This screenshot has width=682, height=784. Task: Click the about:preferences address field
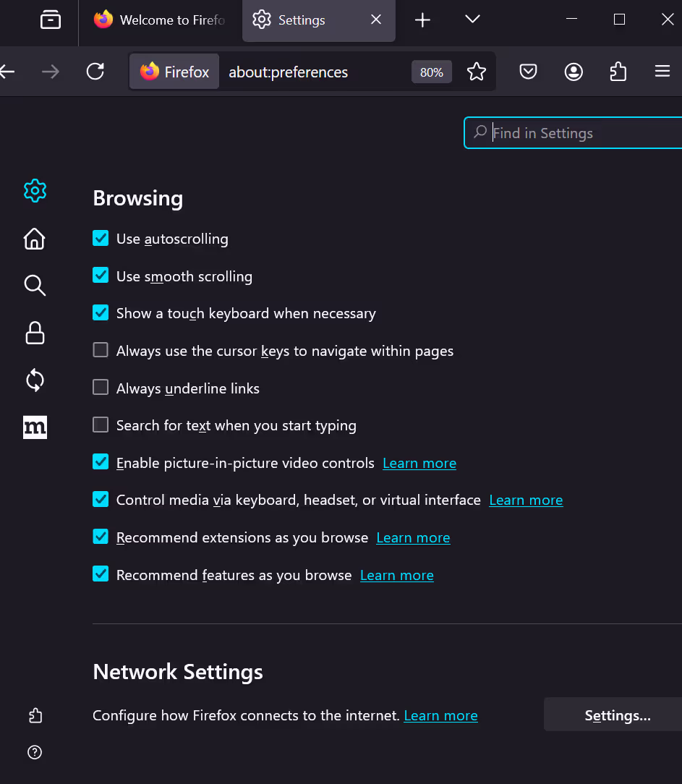[x=288, y=72]
